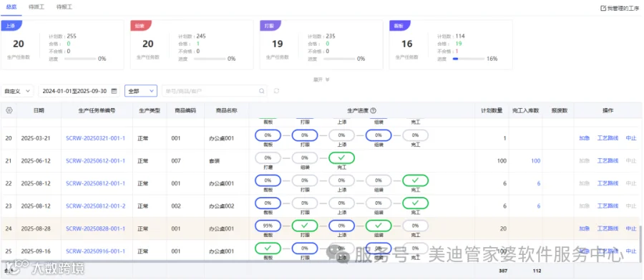Click the 0% 打磨 stage in row 21

268,158
